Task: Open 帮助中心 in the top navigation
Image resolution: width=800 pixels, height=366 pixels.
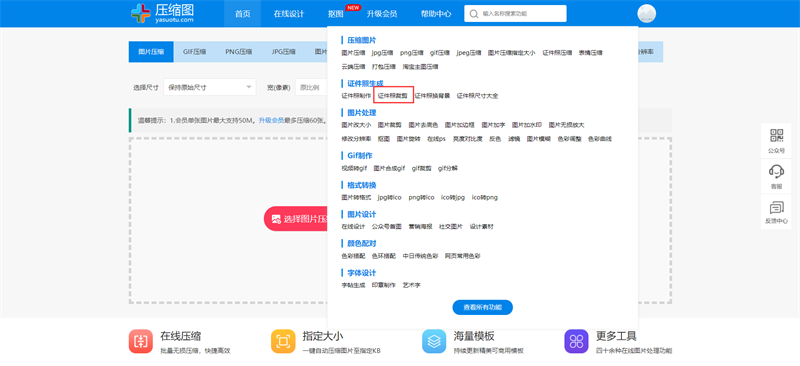Action: (436, 14)
